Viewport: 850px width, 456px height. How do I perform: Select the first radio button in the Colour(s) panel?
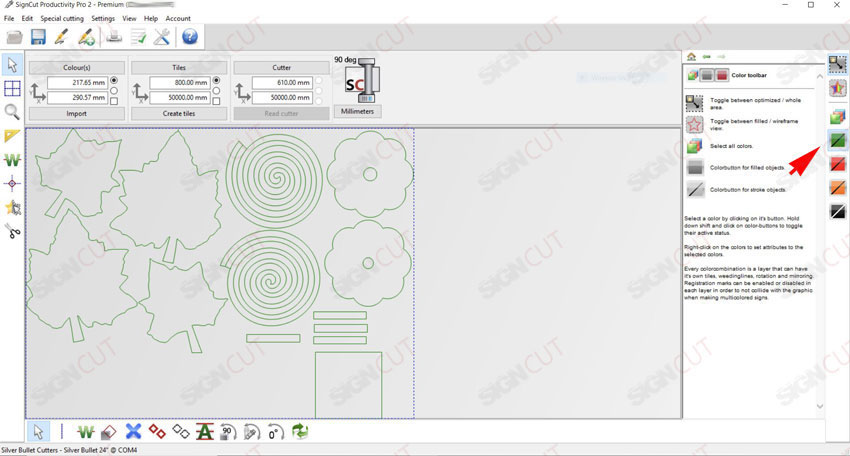click(x=114, y=80)
